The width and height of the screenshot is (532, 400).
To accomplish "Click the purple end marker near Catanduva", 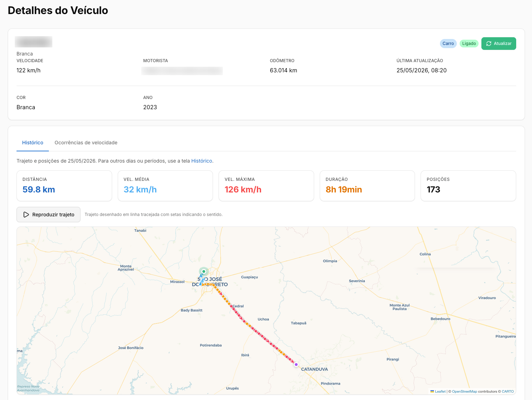I will (x=296, y=365).
